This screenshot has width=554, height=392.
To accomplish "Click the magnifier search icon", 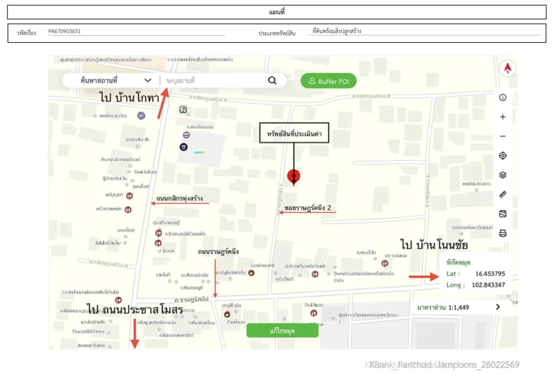I will 272,81.
